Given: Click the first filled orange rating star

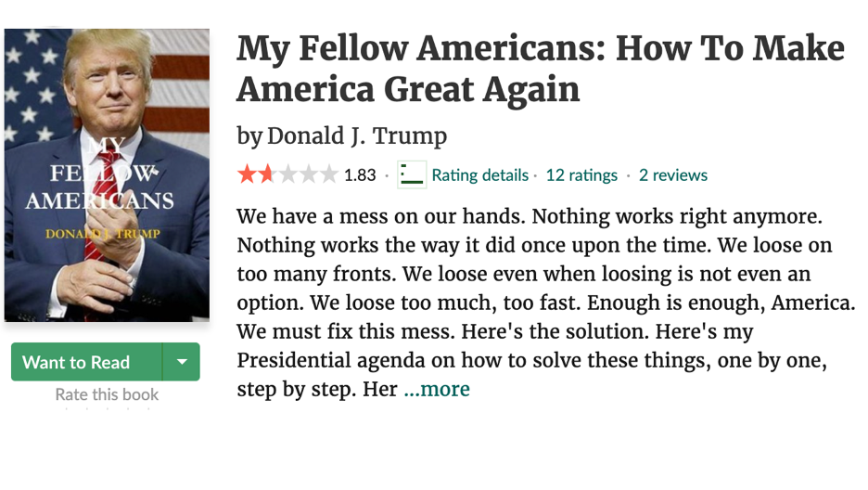Looking at the screenshot, I should pos(247,174).
